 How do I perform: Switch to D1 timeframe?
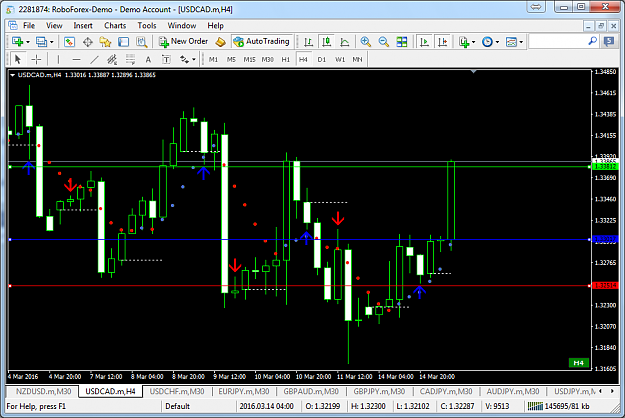click(x=322, y=59)
